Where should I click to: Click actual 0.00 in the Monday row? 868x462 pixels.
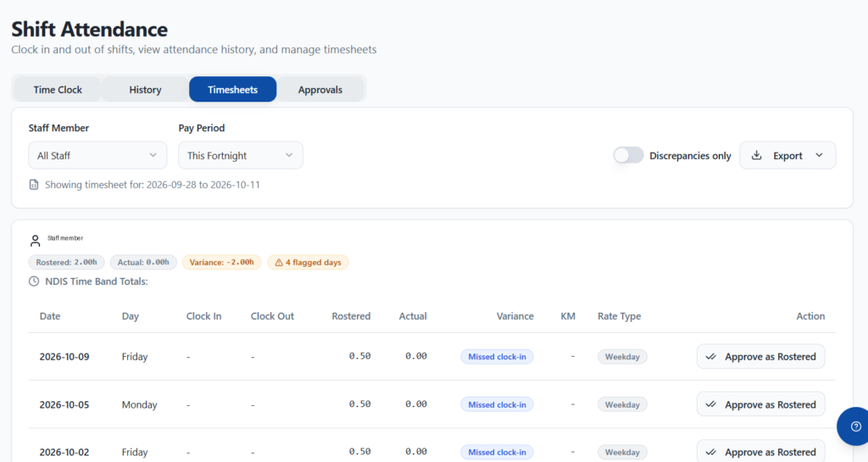click(x=415, y=404)
